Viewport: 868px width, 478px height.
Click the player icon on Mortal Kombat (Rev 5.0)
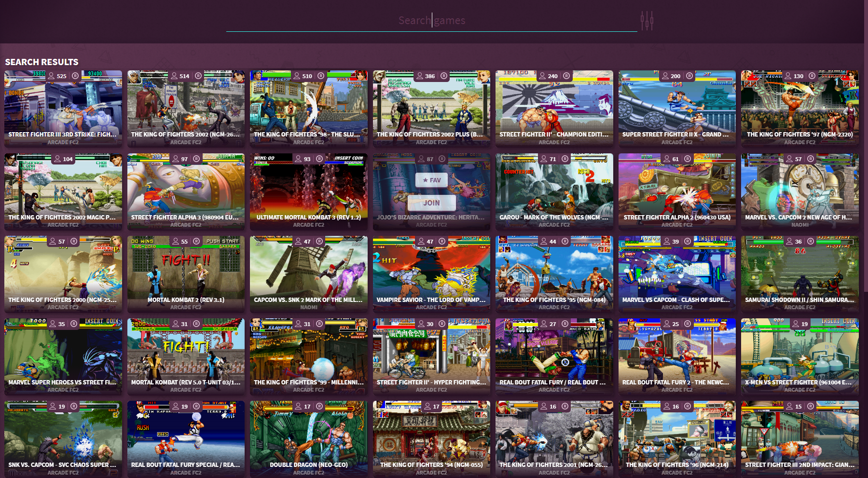tap(176, 324)
